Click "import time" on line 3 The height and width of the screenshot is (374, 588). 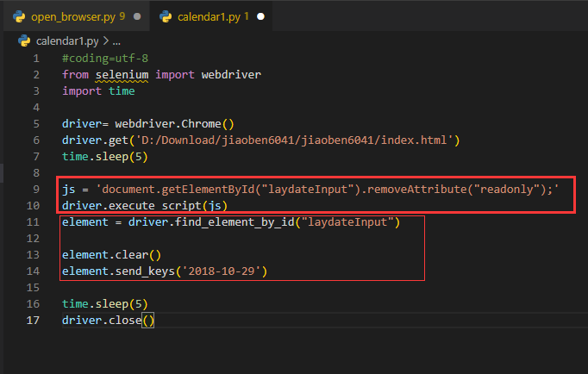[98, 91]
